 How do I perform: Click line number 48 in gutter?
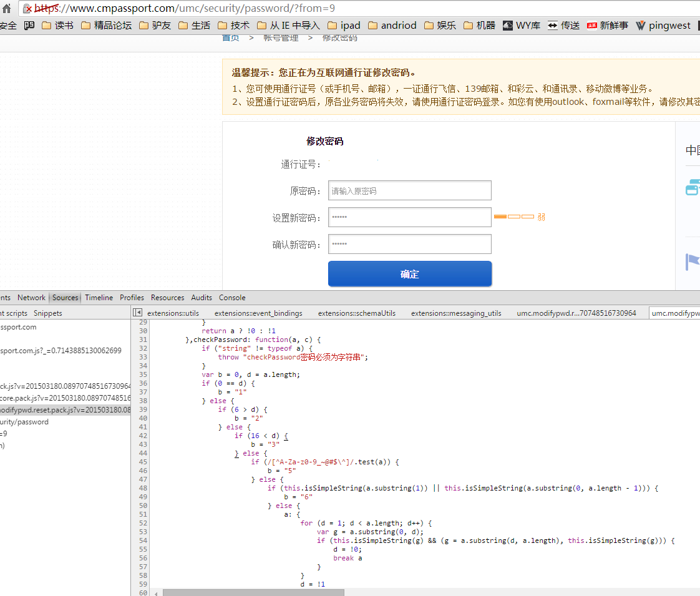click(x=143, y=488)
